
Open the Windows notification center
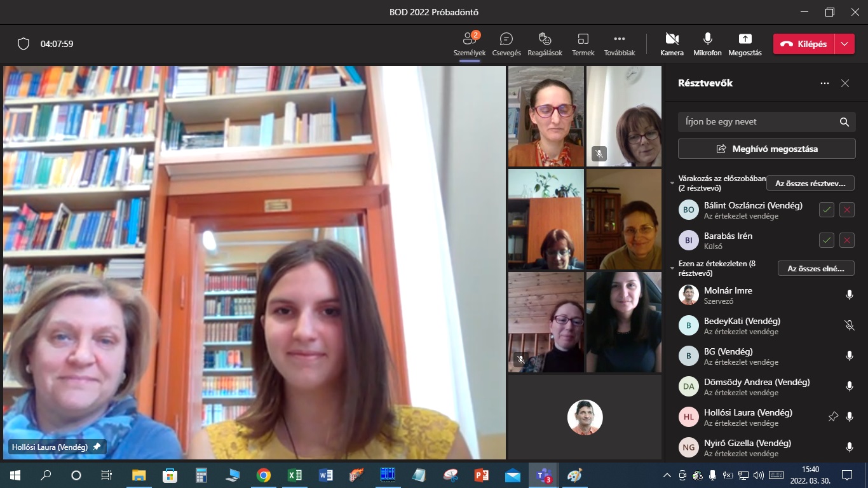[x=847, y=475]
